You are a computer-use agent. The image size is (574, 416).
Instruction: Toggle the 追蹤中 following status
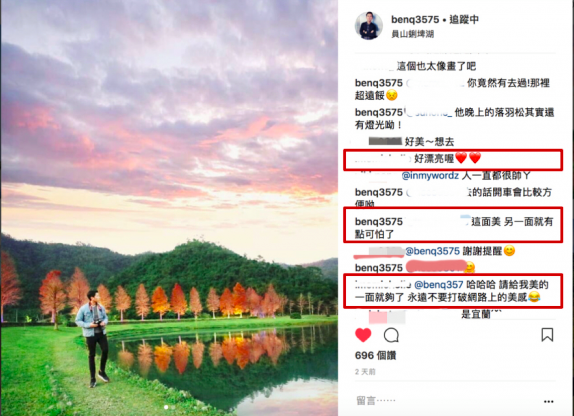pos(464,19)
